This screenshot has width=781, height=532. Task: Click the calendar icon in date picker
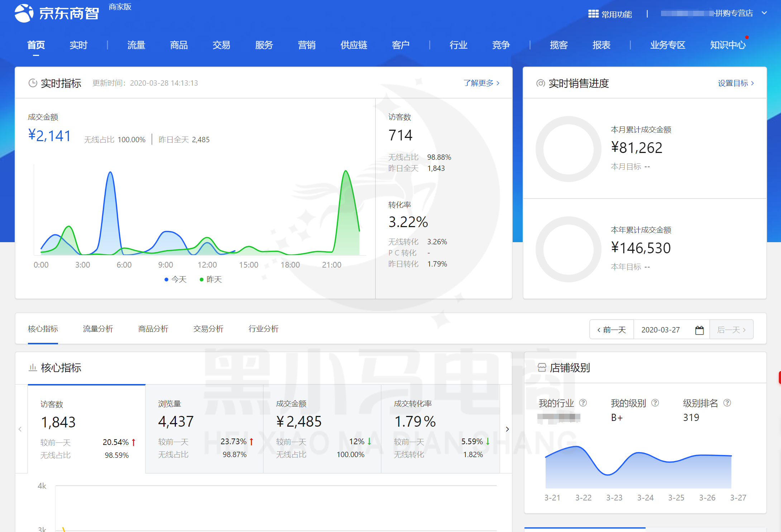[x=699, y=330]
